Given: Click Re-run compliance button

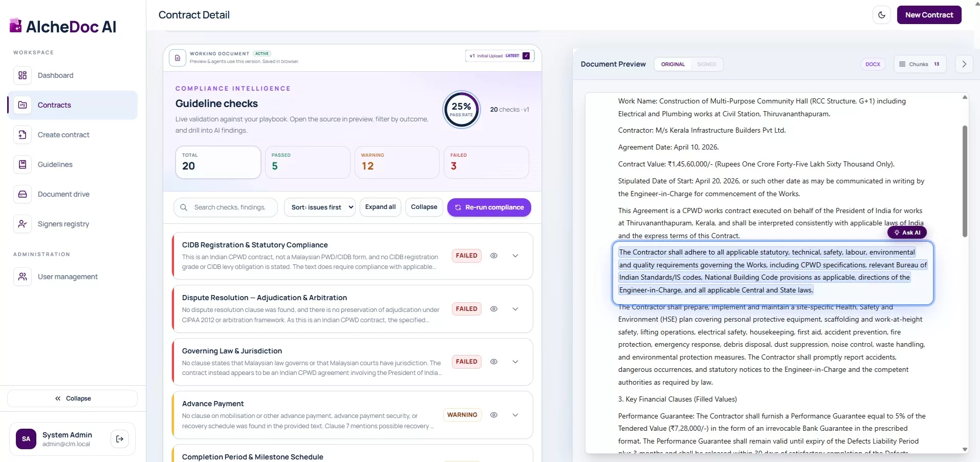Looking at the screenshot, I should tap(489, 207).
